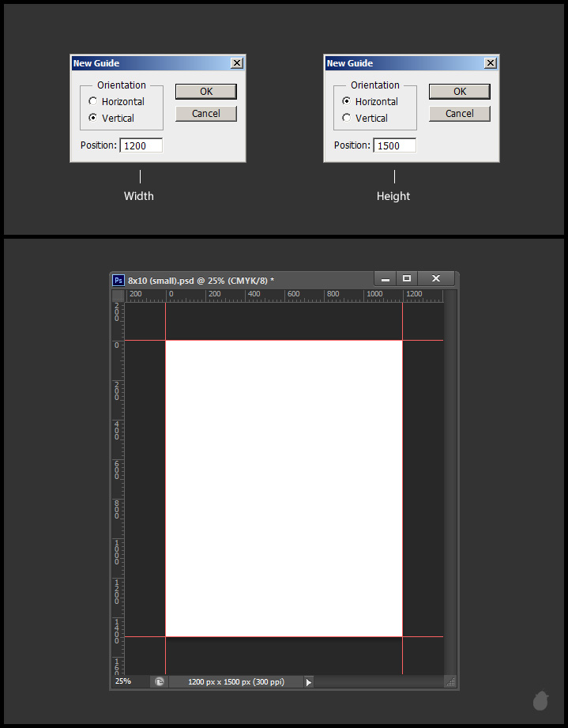The height and width of the screenshot is (728, 568).
Task: Close the right New Guide dialog
Action: (491, 63)
